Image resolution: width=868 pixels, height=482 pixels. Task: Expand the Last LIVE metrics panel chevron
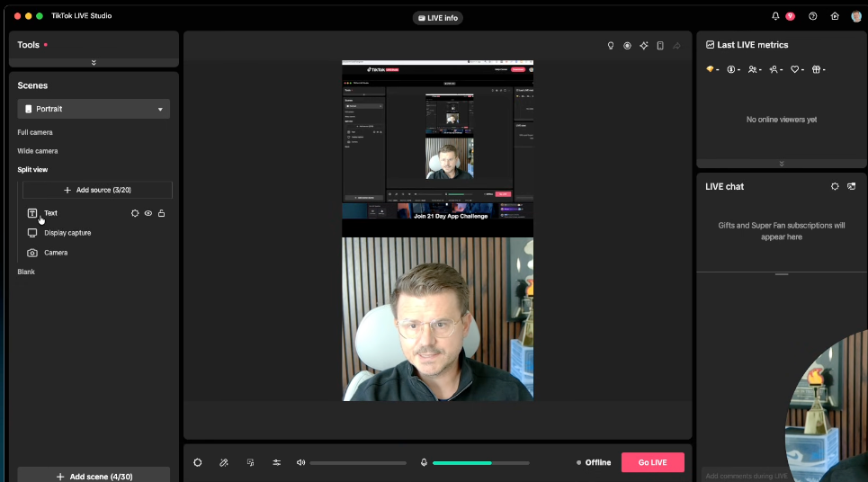pos(782,164)
